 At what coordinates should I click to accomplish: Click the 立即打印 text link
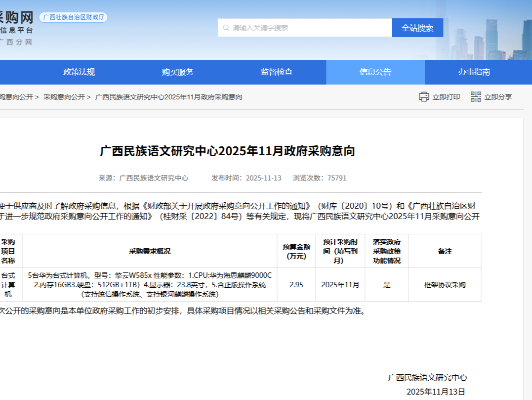(x=445, y=97)
